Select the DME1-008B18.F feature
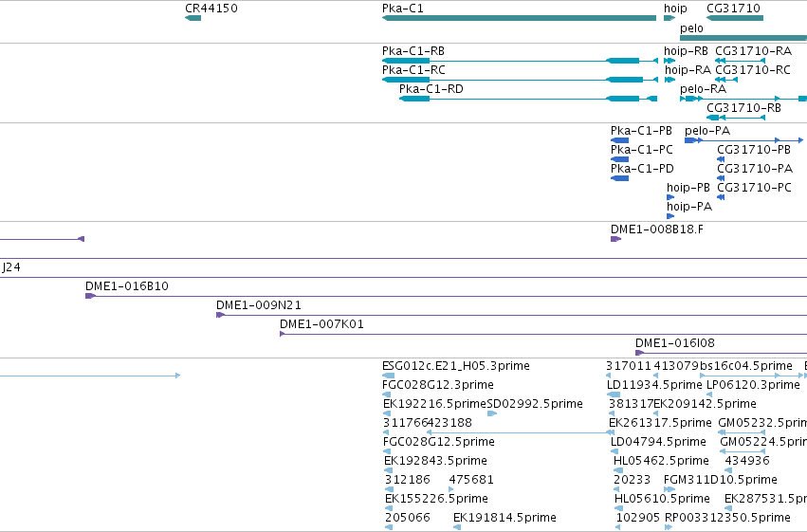 point(616,239)
